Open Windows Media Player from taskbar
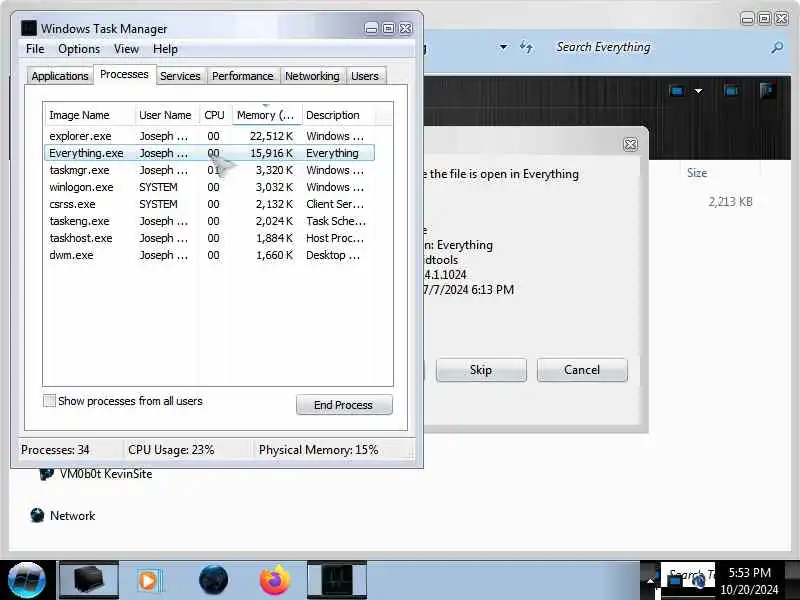This screenshot has width=800, height=600. 149,581
